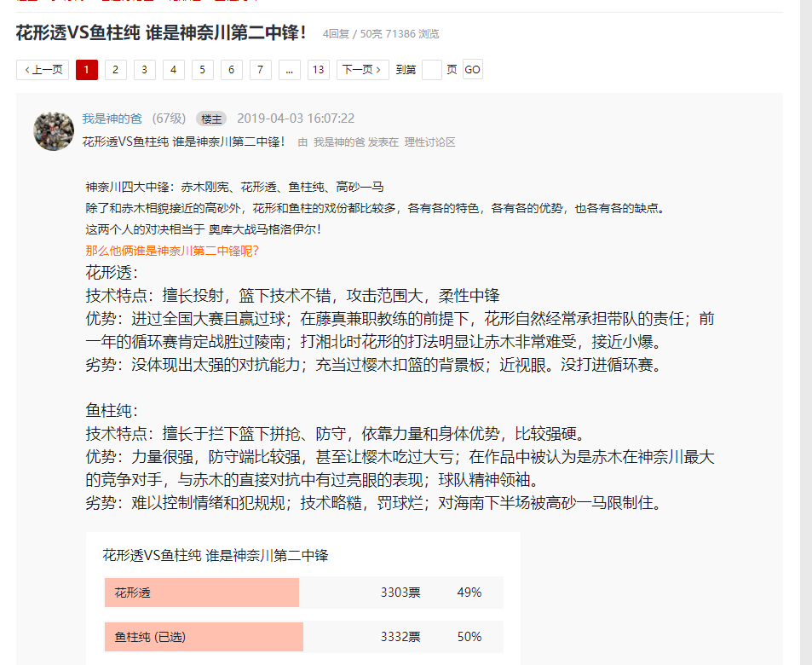Go to next page with 下一页
812x665 pixels.
362,70
